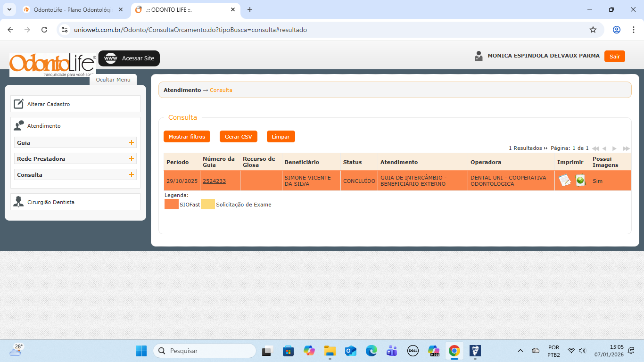
Task: Bookmark this page with the star icon
Action: (x=593, y=30)
